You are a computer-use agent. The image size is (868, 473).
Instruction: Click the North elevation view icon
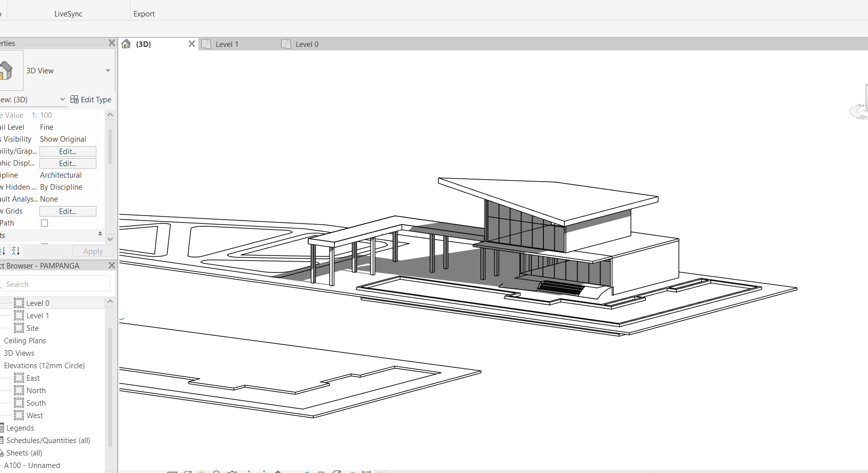19,390
